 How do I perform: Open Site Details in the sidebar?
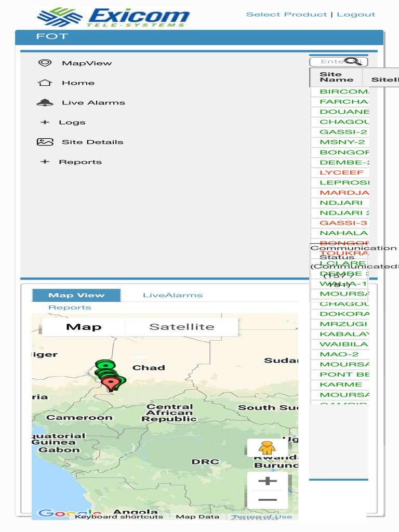92,142
